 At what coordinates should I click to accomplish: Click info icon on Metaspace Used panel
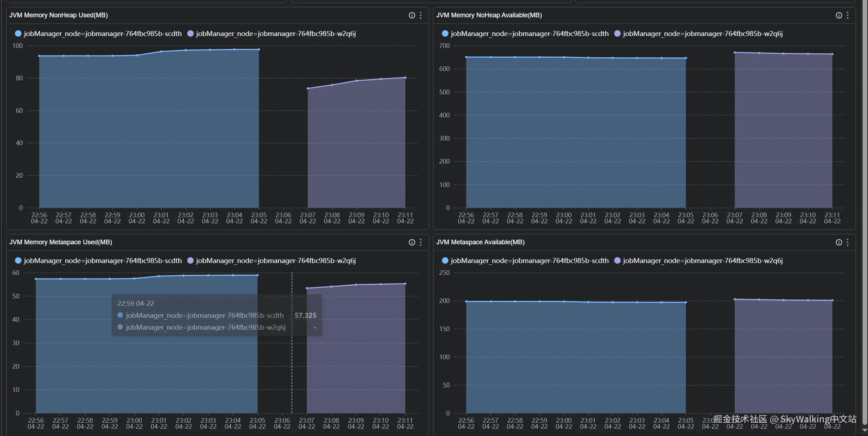point(412,242)
